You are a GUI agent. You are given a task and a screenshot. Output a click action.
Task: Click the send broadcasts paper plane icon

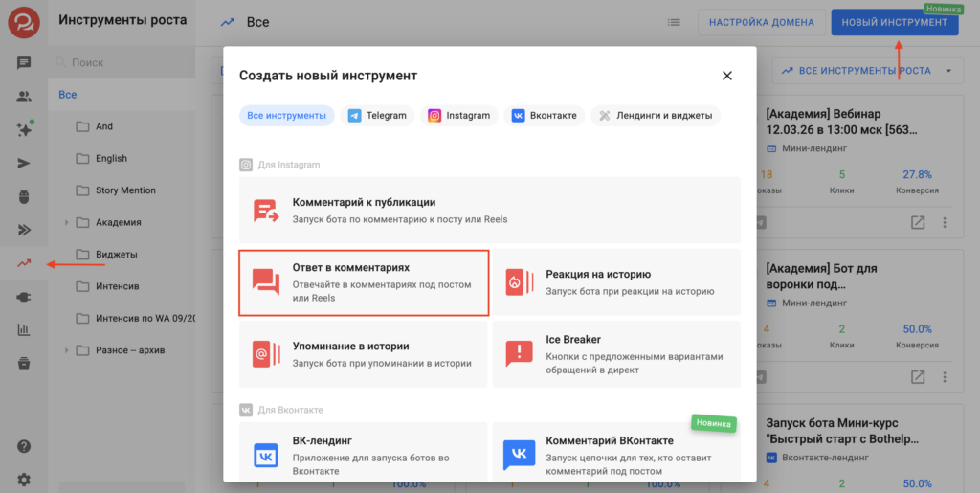pyautogui.click(x=24, y=163)
